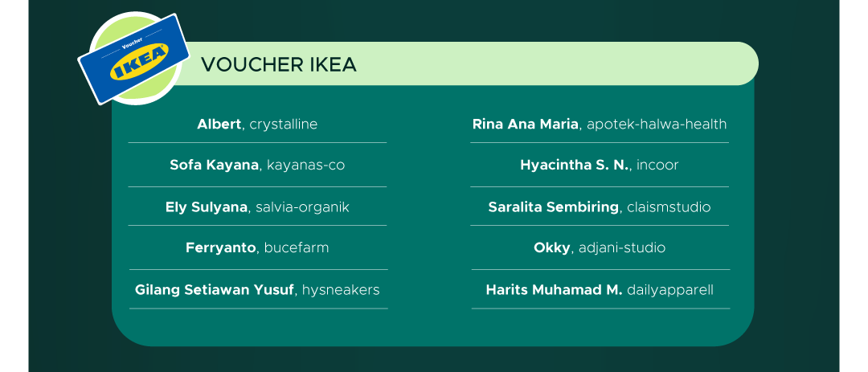Select winner Saralita Sembiring, claismstudio
Screen dimensions: 868x372
pyautogui.click(x=600, y=207)
